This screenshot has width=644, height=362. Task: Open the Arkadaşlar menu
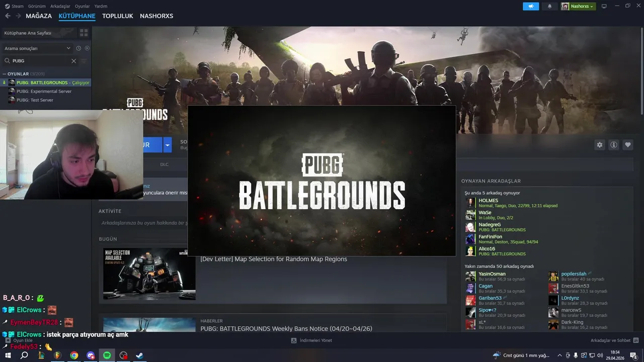pos(60,6)
